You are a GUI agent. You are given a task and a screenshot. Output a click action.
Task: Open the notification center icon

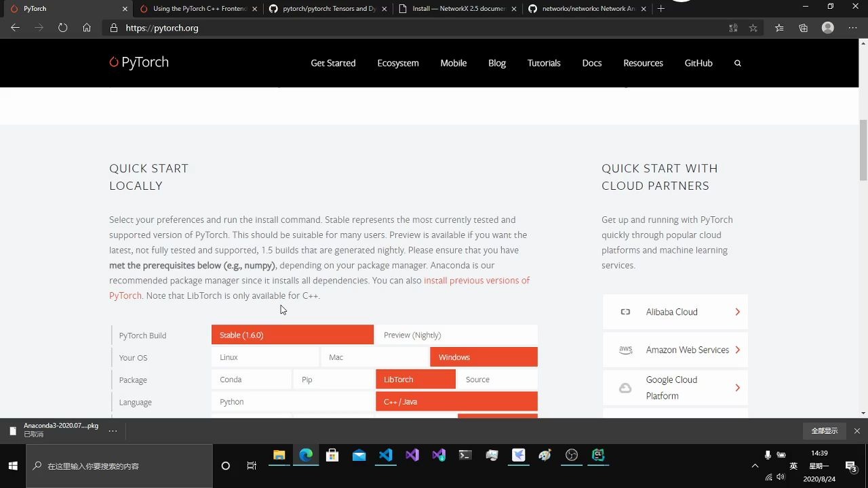(851, 466)
